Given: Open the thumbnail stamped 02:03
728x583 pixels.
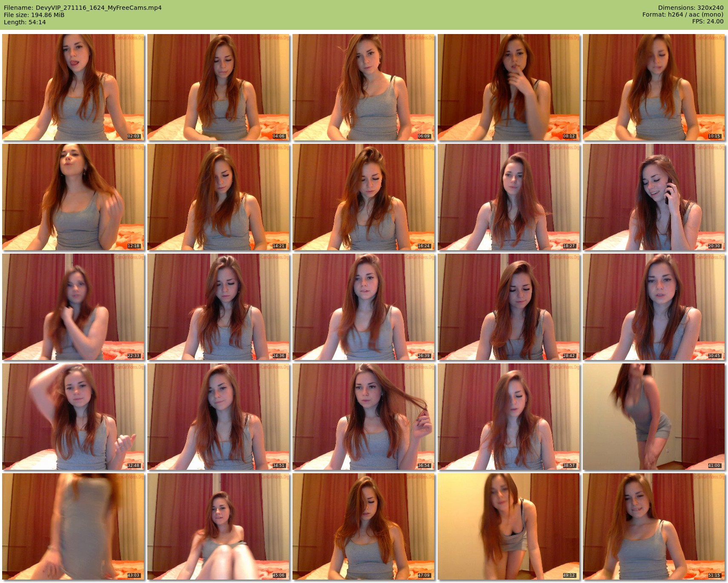Looking at the screenshot, I should coord(73,87).
